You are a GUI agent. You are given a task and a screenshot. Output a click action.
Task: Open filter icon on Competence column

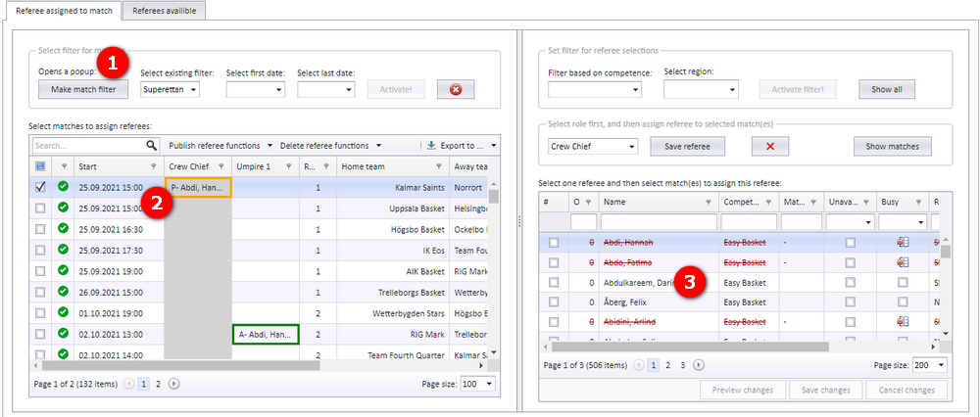[769, 202]
